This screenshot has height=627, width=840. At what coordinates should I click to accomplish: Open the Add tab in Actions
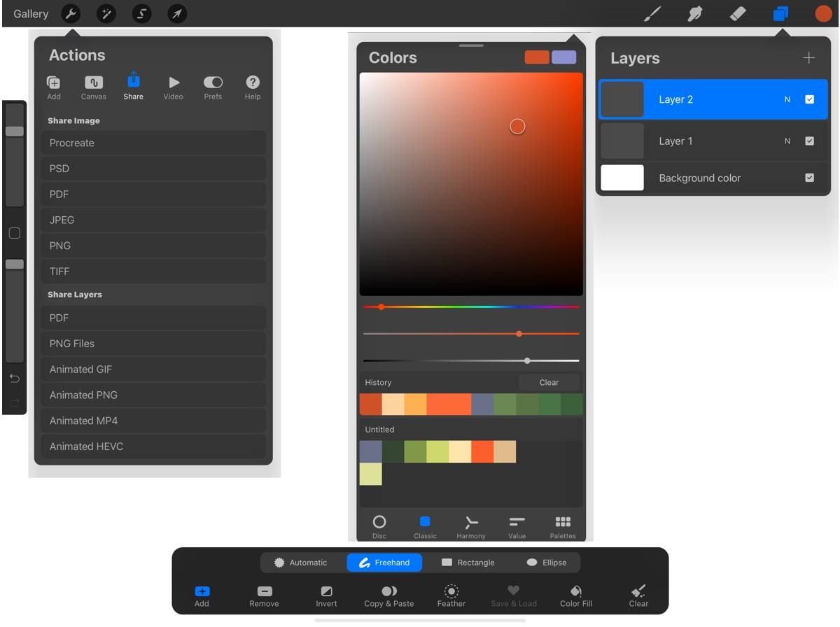54,88
